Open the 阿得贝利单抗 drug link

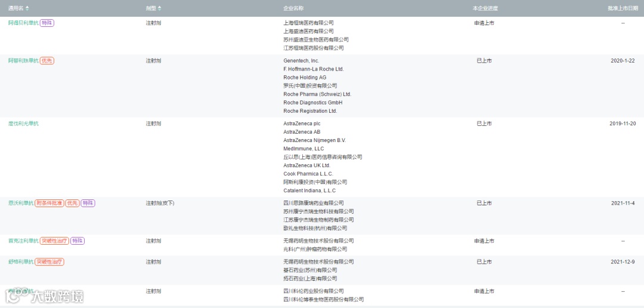(x=23, y=23)
